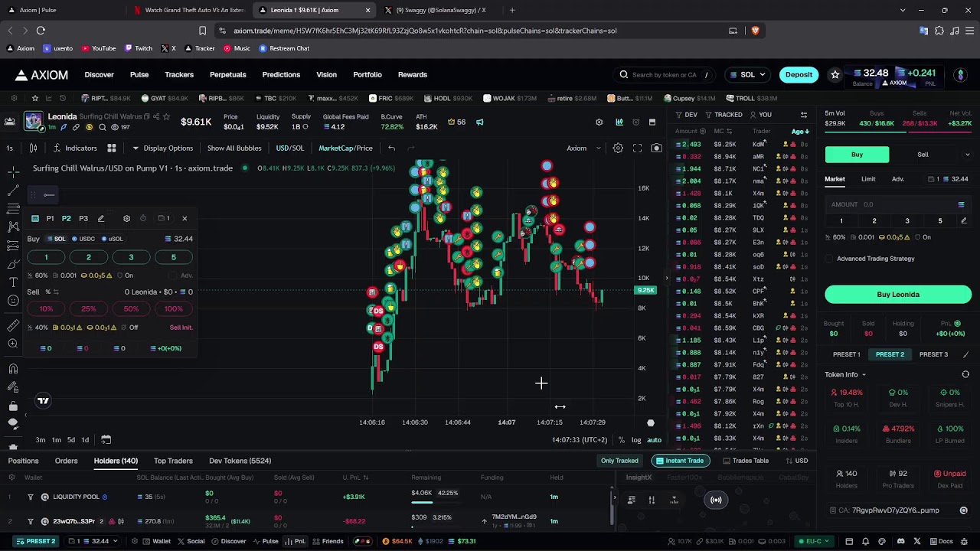The height and width of the screenshot is (551, 980).
Task: Edit instant trade presets with pencil icon
Action: click(100, 218)
